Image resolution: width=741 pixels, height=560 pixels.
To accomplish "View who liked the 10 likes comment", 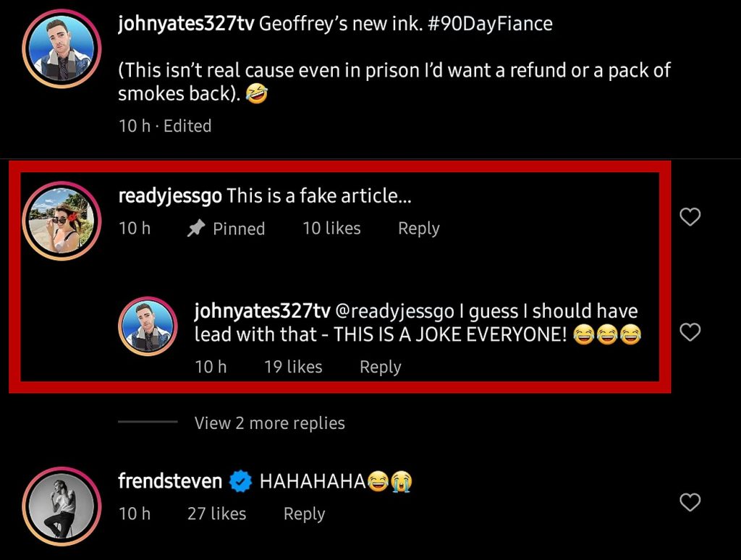I will coord(331,229).
